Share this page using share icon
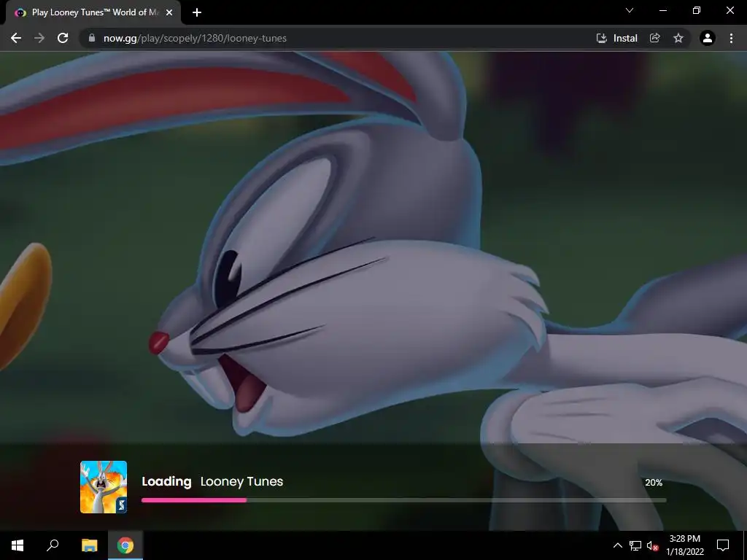 pos(655,38)
